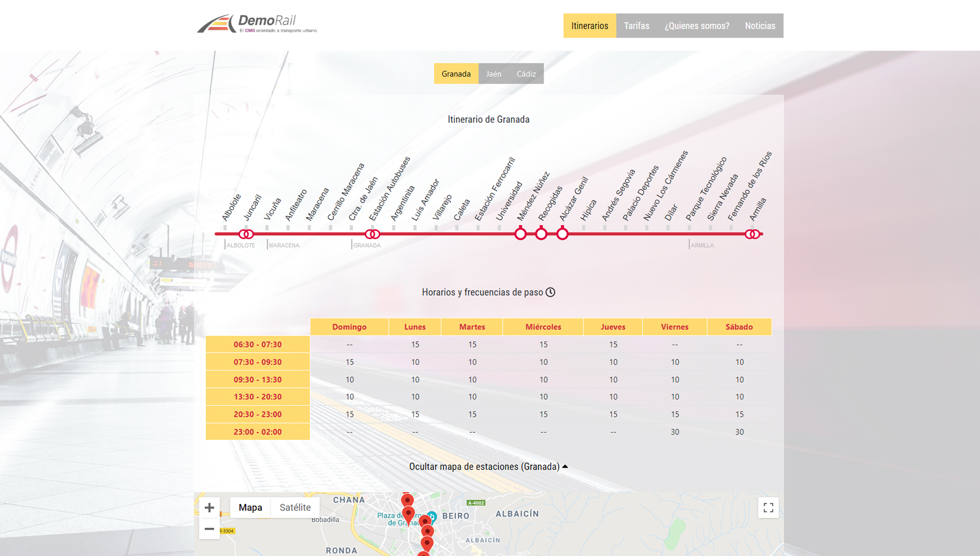Open the Tarifas menu item

click(x=636, y=25)
